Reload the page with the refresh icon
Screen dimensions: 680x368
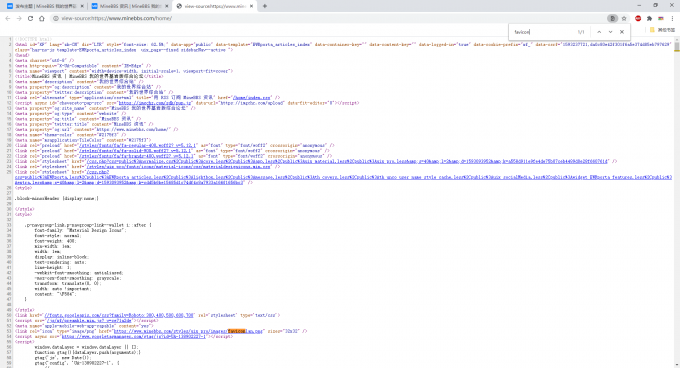pyautogui.click(x=30, y=18)
